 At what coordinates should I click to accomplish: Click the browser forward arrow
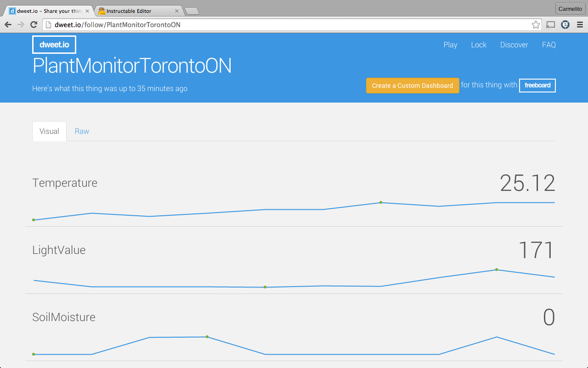(21, 25)
